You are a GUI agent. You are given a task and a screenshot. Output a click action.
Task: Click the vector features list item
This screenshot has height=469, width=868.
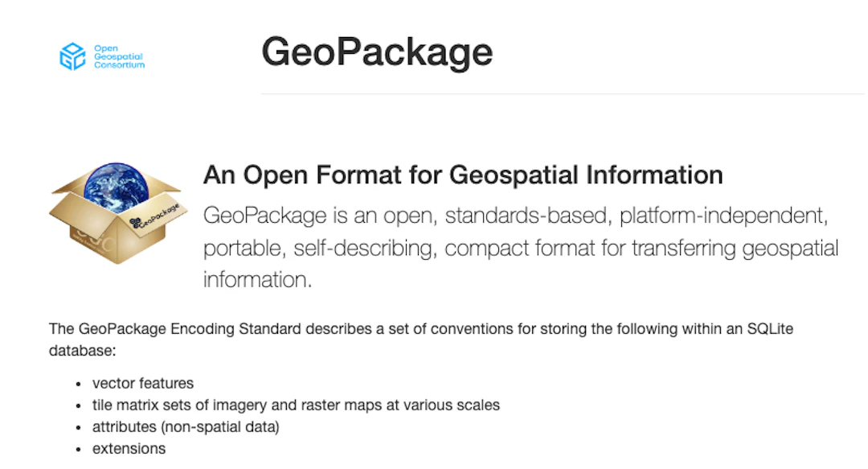(143, 383)
